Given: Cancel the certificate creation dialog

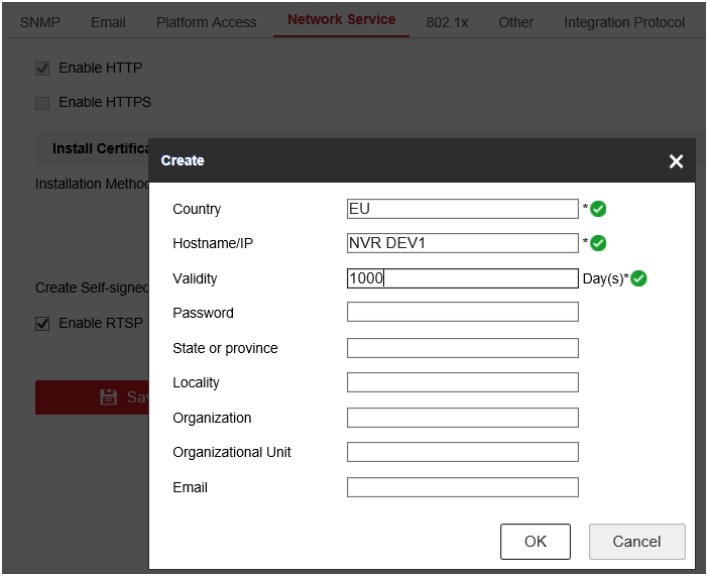Looking at the screenshot, I should pyautogui.click(x=636, y=541).
